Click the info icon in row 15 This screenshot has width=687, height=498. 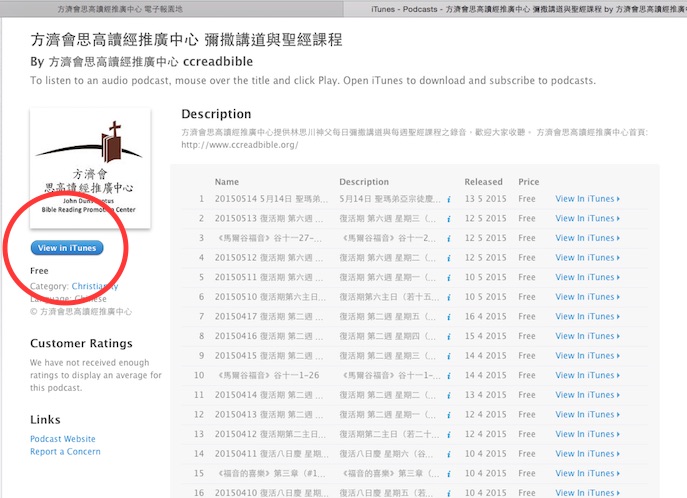click(449, 474)
